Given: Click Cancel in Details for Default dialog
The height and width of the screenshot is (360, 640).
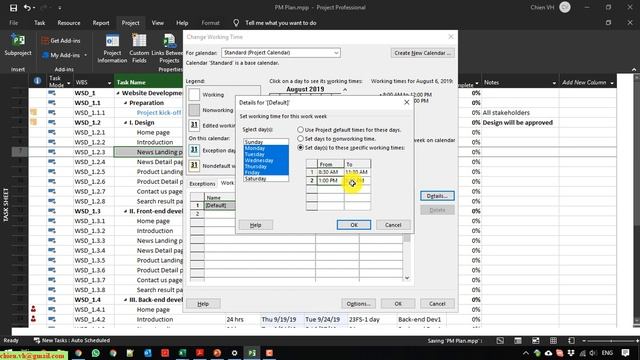Looking at the screenshot, I should point(393,225).
